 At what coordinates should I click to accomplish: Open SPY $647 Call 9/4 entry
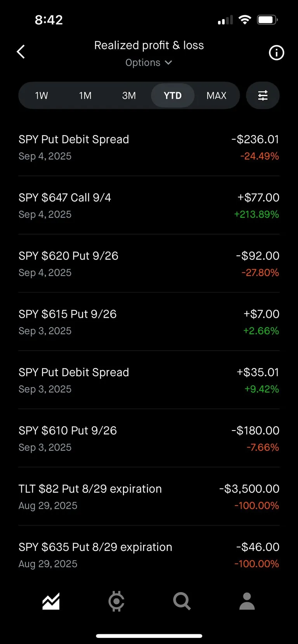[149, 205]
